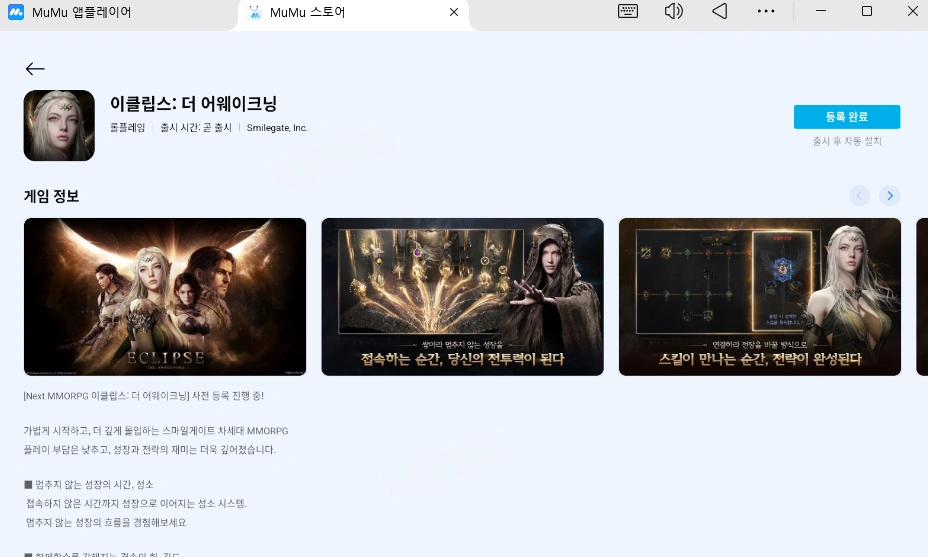Click the MuMu 스토어 tab icon
This screenshot has height=557, width=928.
click(255, 12)
